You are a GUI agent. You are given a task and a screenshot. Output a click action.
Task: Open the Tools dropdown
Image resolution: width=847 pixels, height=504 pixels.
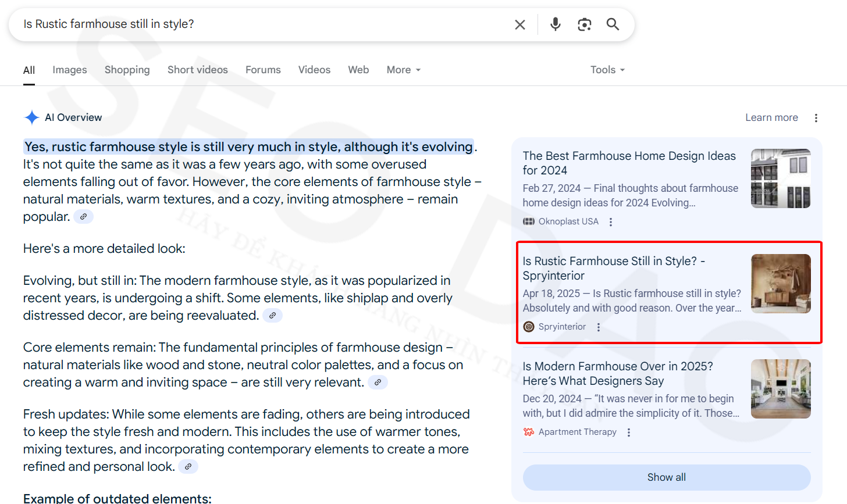pos(607,70)
